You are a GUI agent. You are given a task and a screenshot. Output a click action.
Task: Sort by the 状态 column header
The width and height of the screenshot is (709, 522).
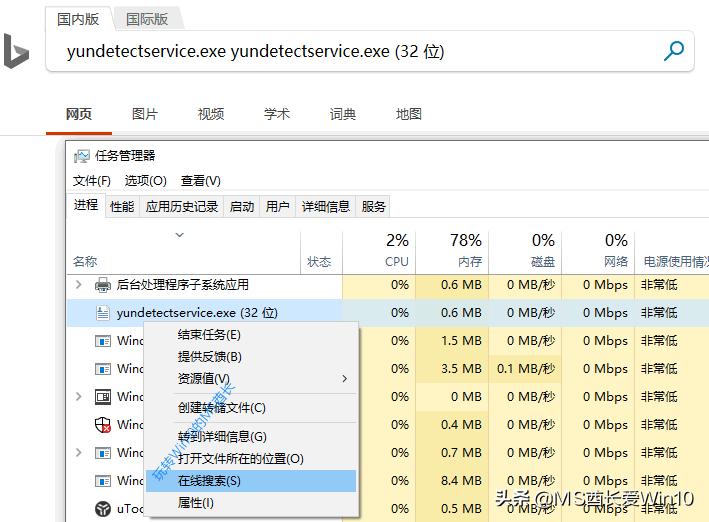[x=321, y=261]
